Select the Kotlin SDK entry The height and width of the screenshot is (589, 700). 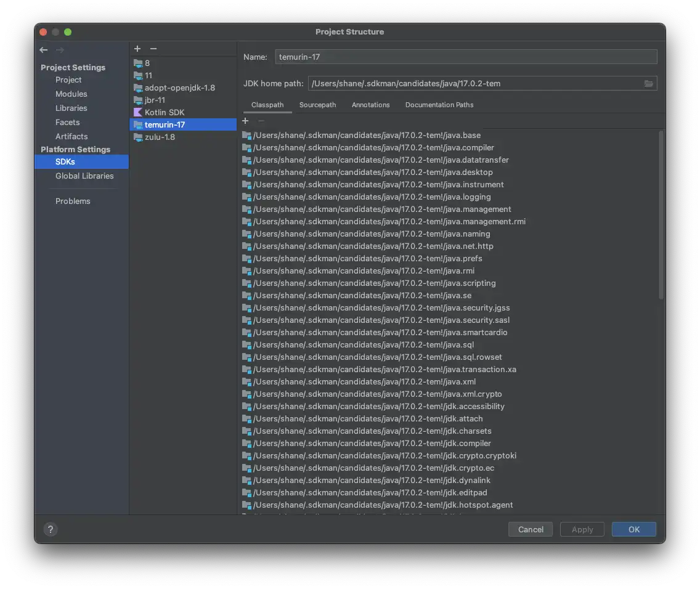click(183, 113)
